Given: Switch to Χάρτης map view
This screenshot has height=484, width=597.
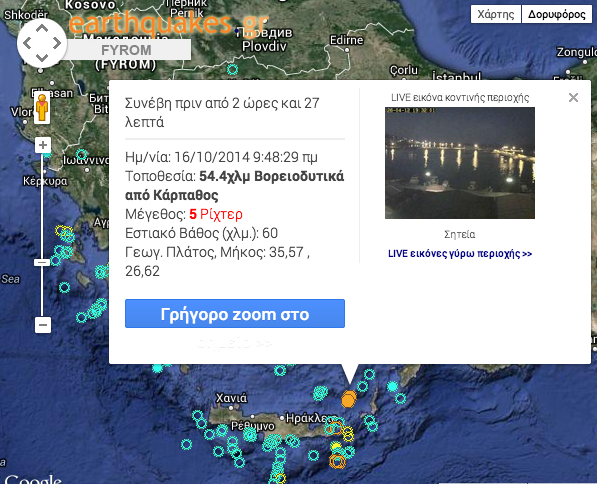Looking at the screenshot, I should 496,14.
